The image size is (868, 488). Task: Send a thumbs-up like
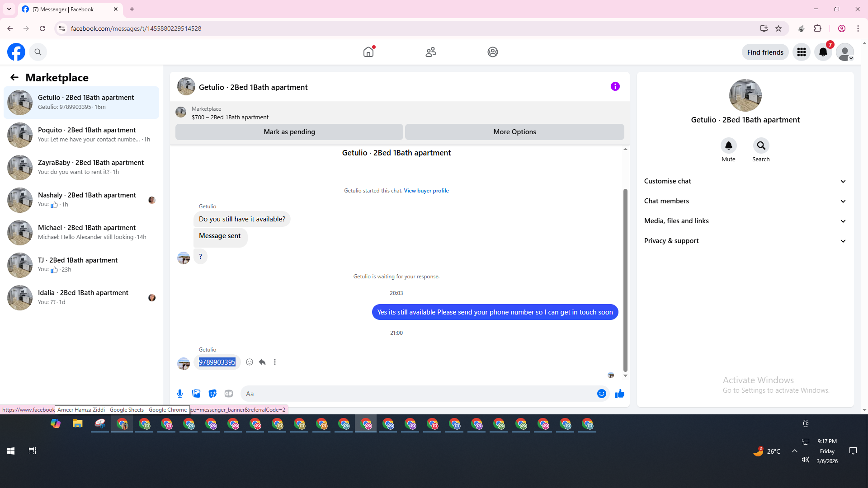click(x=619, y=394)
